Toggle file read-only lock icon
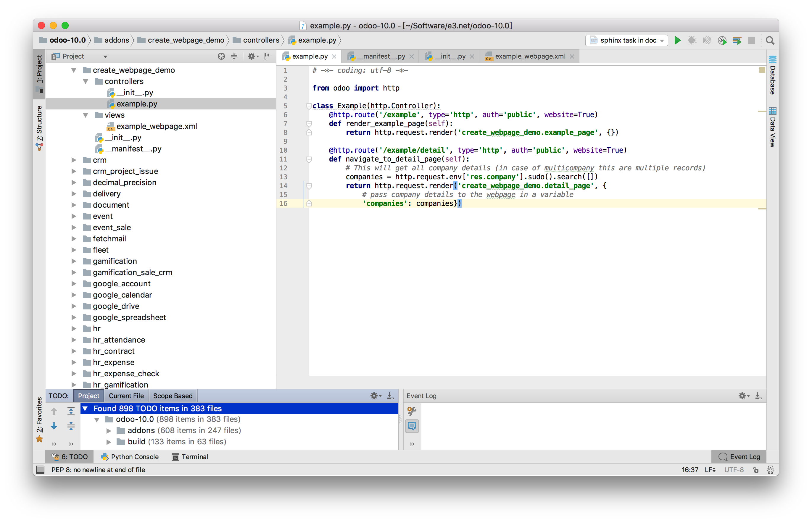This screenshot has height=523, width=812. pyautogui.click(x=755, y=470)
